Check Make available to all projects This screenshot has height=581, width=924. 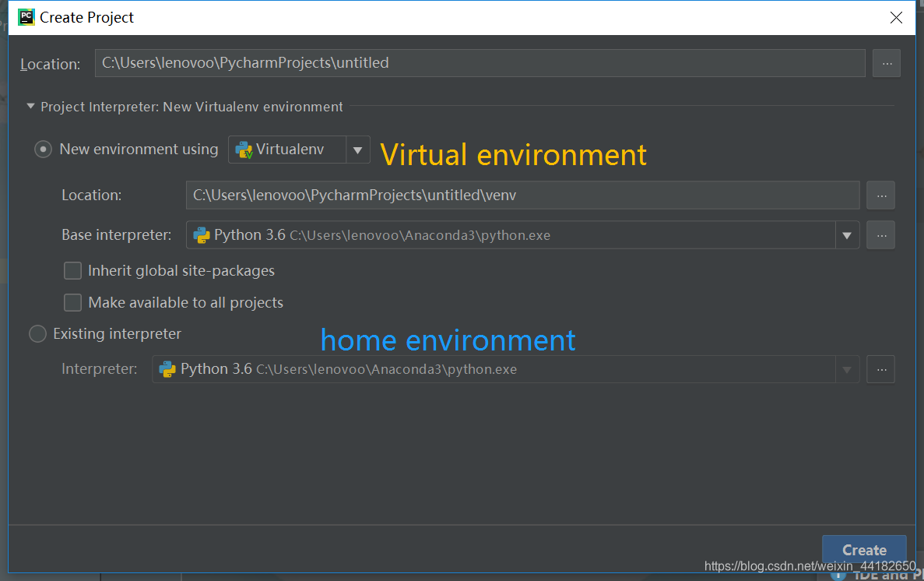[72, 303]
